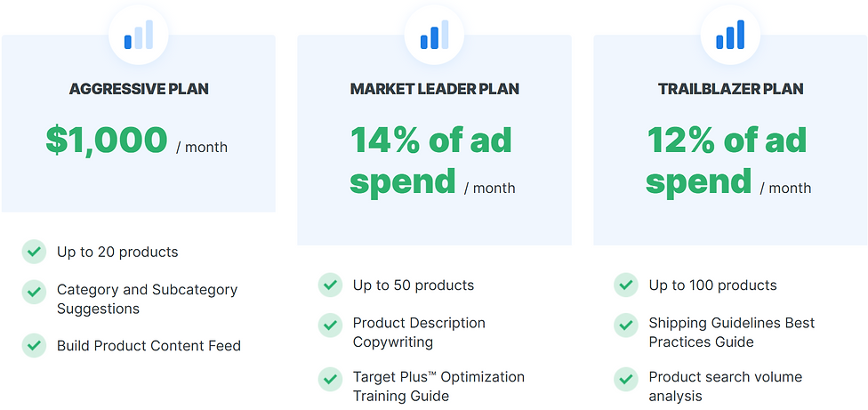Click the Target Plus Optimization Training Guide text

coord(438,386)
